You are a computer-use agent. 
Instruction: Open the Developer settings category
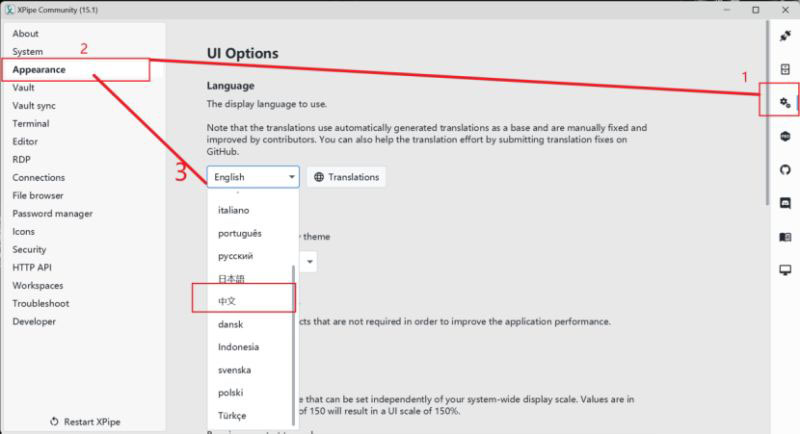pyautogui.click(x=34, y=321)
